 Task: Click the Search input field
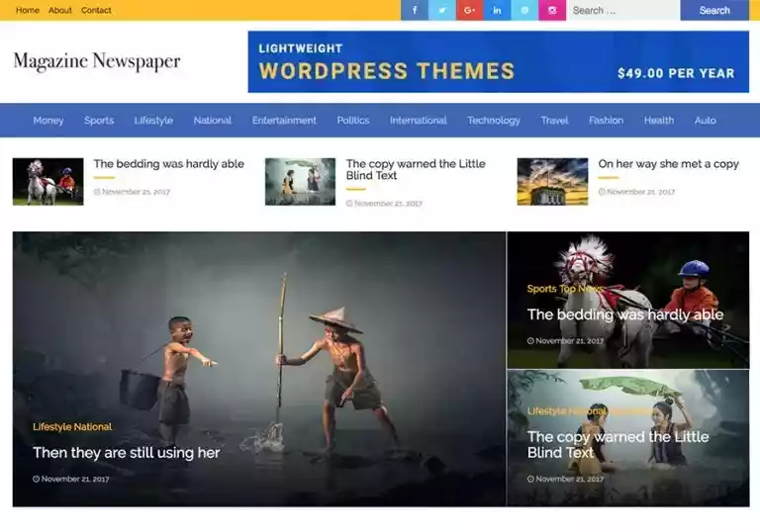pos(623,10)
